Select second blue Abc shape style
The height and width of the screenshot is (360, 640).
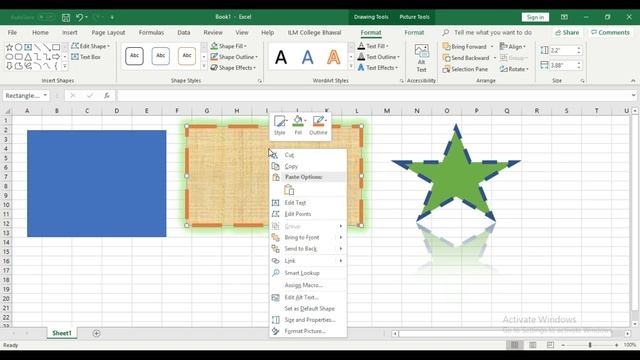pos(160,56)
